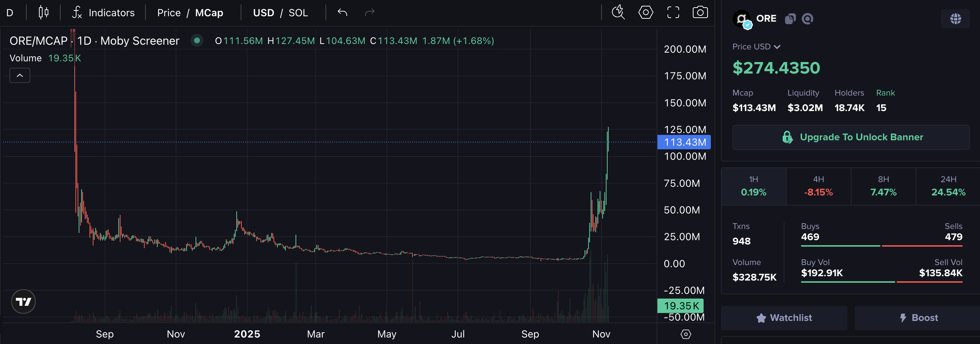Click the redo arrow
980x344 pixels.
pyautogui.click(x=369, y=12)
